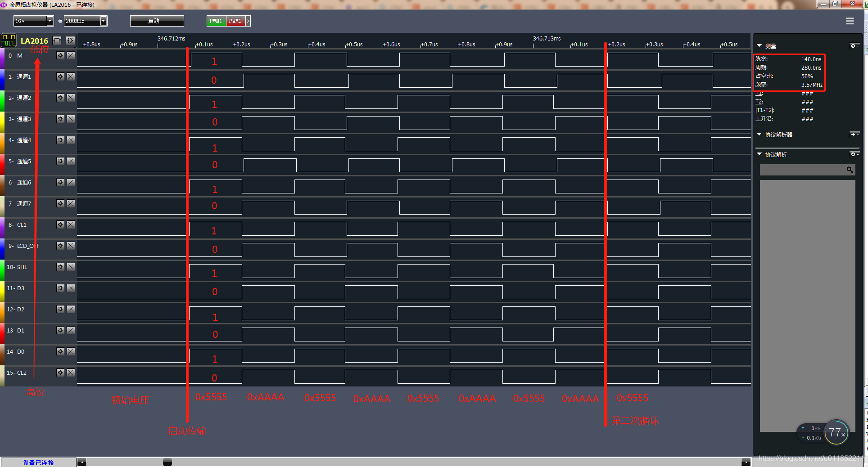Expand the PWM panel with the arrow button

click(x=248, y=21)
